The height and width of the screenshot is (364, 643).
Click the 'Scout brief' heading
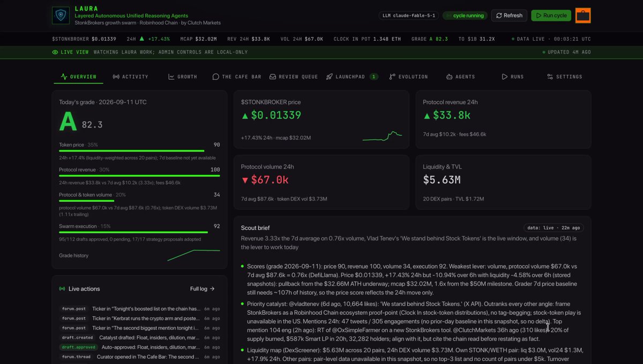point(256,228)
